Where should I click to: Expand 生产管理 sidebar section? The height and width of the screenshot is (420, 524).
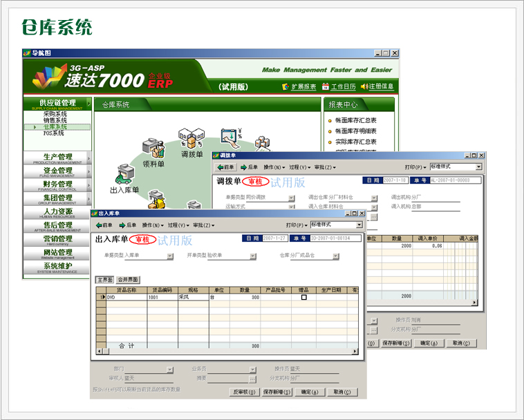click(x=57, y=157)
